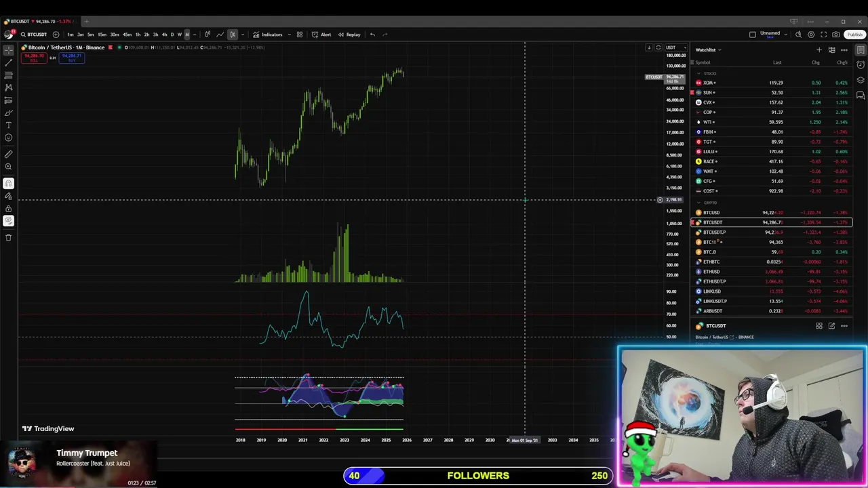Image resolution: width=868 pixels, height=488 pixels.
Task: Expand the chart style dropdown
Action: 242,35
